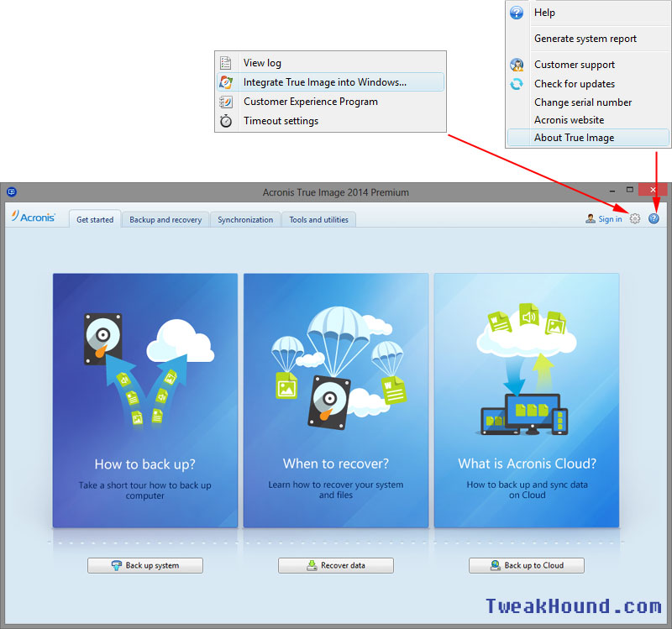Open Acronis website menu entry
Viewport: 672px width, 629px height.
coord(588,120)
